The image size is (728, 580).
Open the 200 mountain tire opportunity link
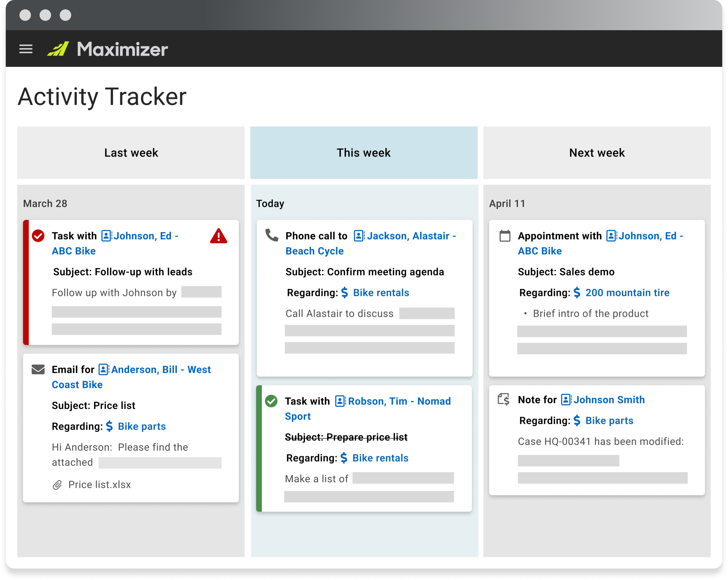[627, 292]
